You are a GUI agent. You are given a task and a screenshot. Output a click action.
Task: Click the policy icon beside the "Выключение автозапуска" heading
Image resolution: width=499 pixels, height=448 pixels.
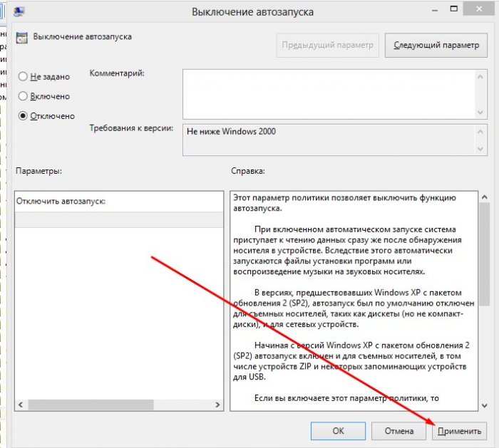pyautogui.click(x=22, y=37)
